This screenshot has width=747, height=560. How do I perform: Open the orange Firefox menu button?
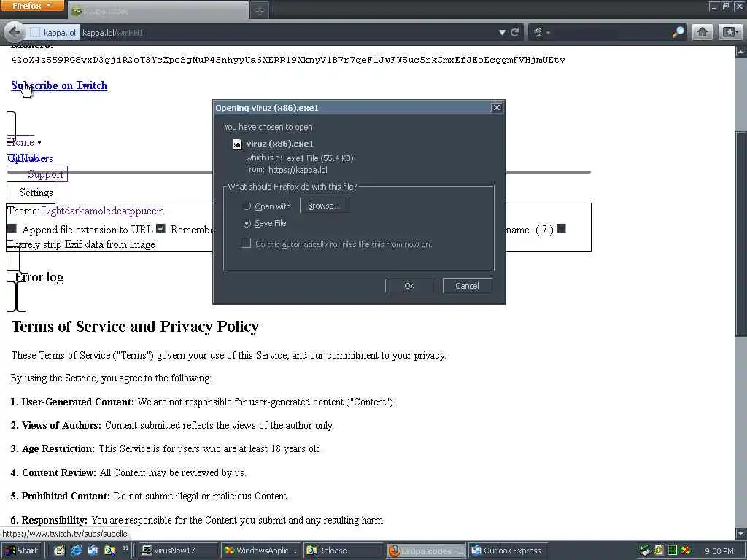tap(31, 6)
